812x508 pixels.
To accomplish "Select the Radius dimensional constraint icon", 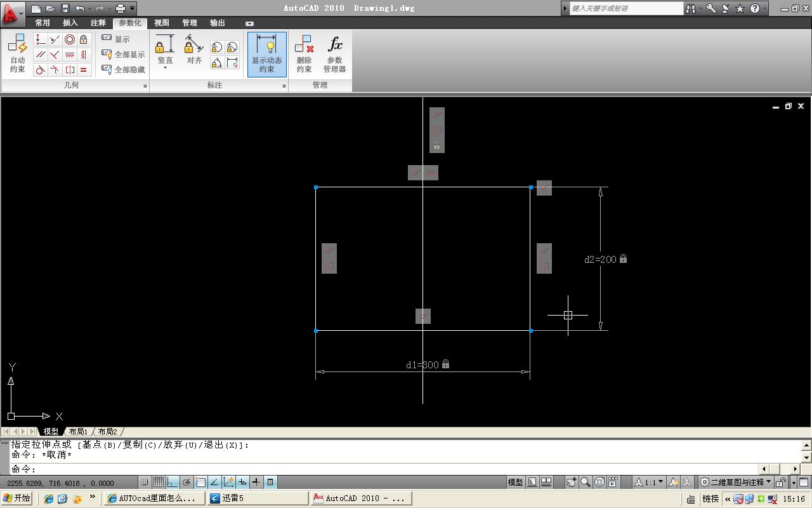I will coord(217,47).
